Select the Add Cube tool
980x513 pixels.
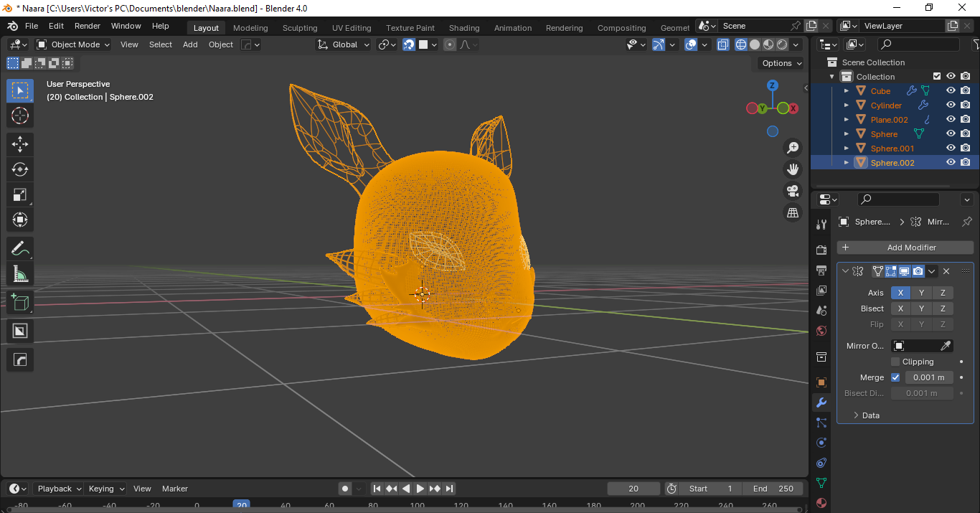(20, 303)
